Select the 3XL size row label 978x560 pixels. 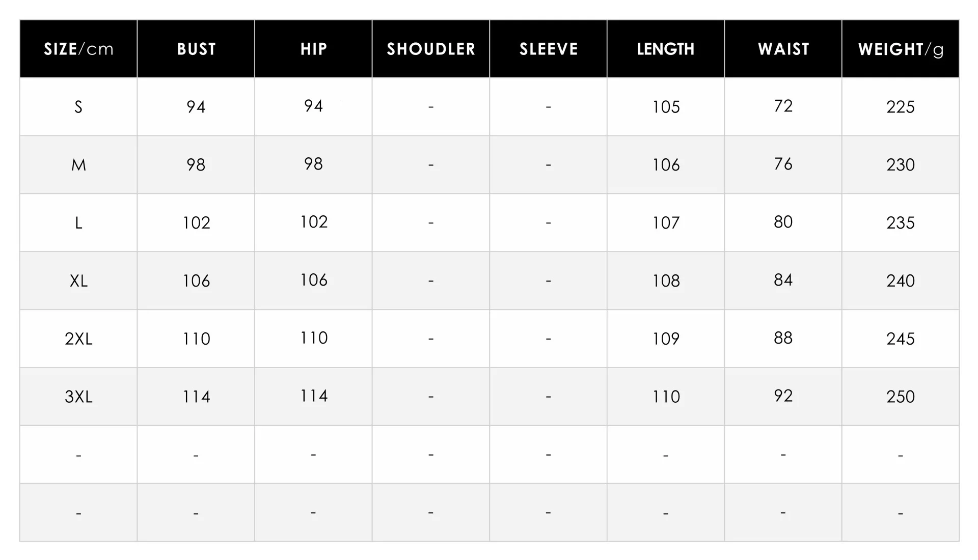[x=78, y=397]
